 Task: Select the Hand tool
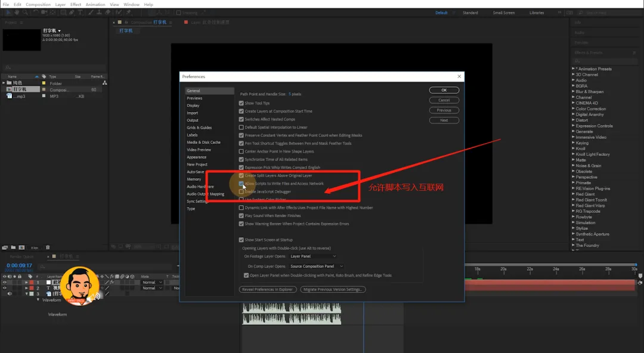17,13
